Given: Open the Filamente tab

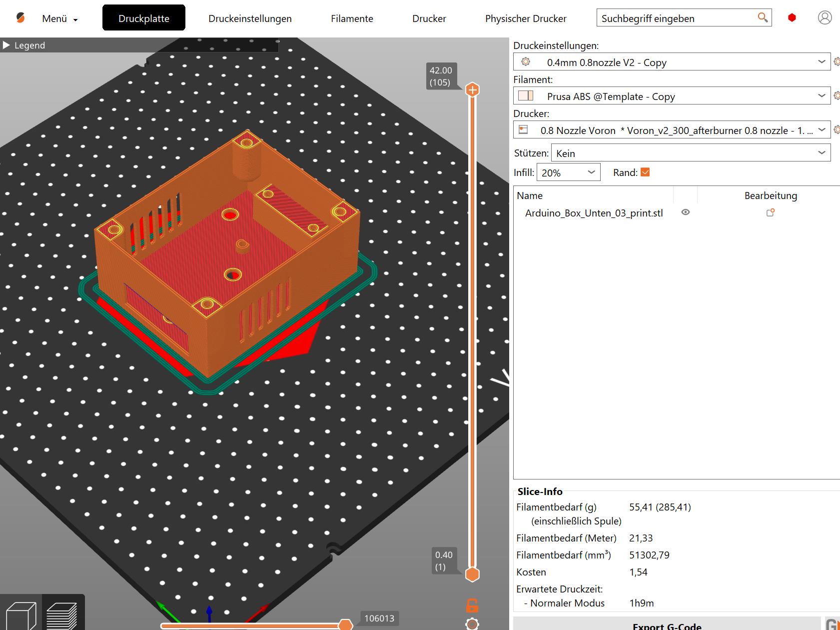Looking at the screenshot, I should 352,18.
